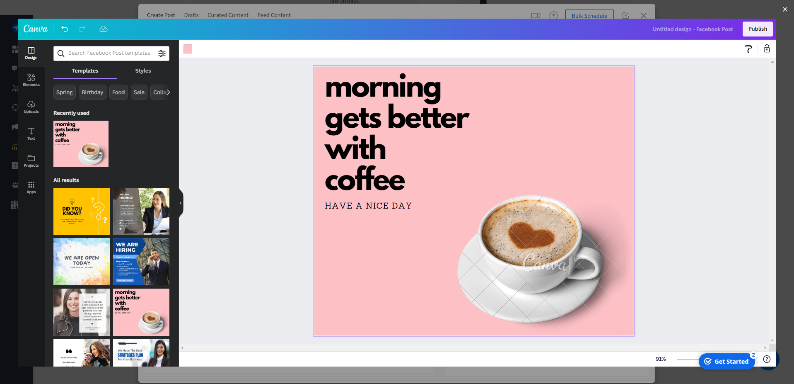794x384 pixels.
Task: Open the Elements panel in sidebar
Action: click(x=31, y=80)
